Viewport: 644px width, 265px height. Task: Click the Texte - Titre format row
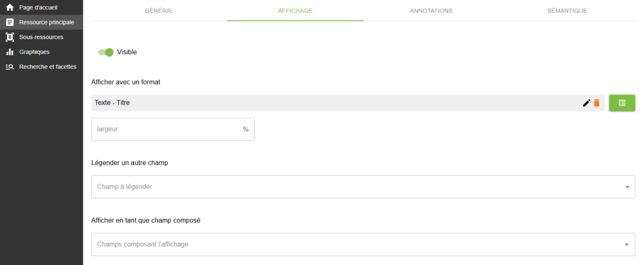pyautogui.click(x=348, y=103)
